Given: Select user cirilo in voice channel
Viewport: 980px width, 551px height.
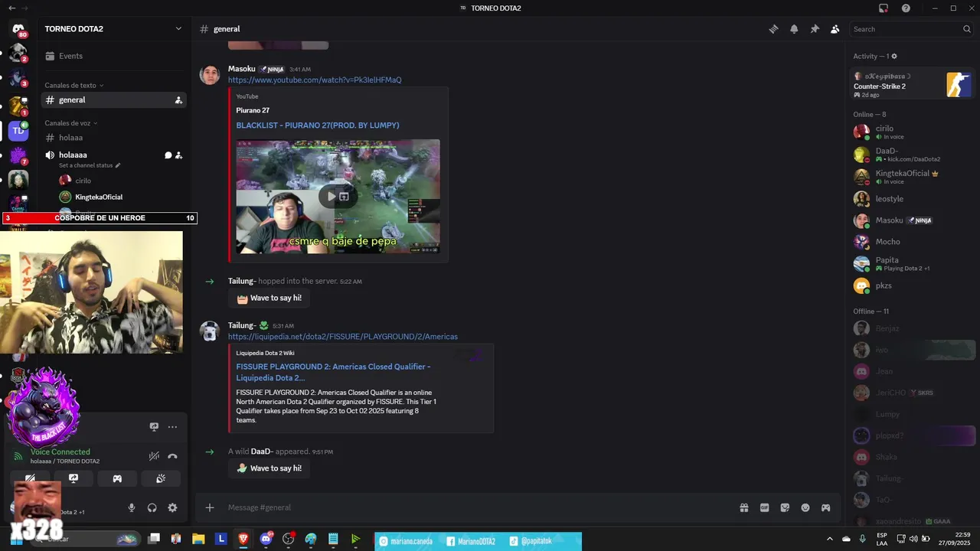Looking at the screenshot, I should click(x=83, y=181).
